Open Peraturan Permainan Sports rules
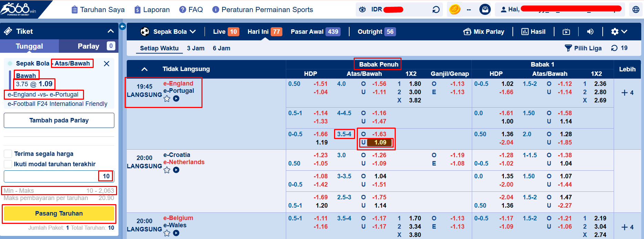 pos(262,10)
